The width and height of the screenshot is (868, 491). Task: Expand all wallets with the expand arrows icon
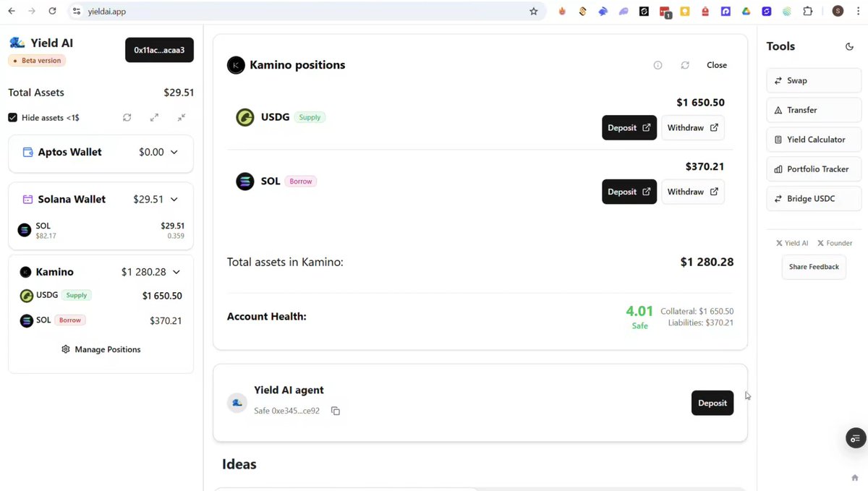(x=154, y=117)
